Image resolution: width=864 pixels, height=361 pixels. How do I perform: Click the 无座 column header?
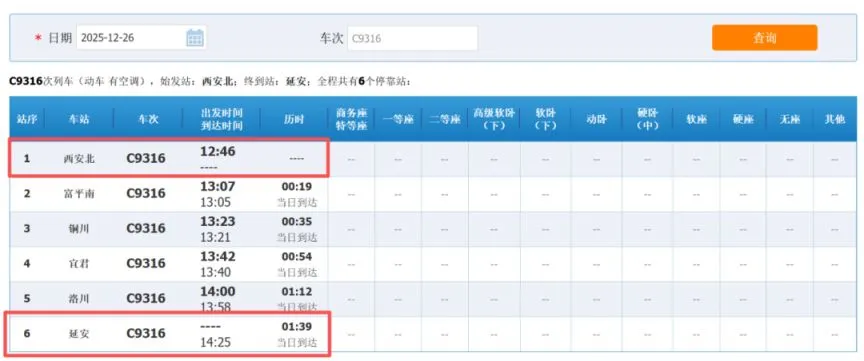[789, 119]
